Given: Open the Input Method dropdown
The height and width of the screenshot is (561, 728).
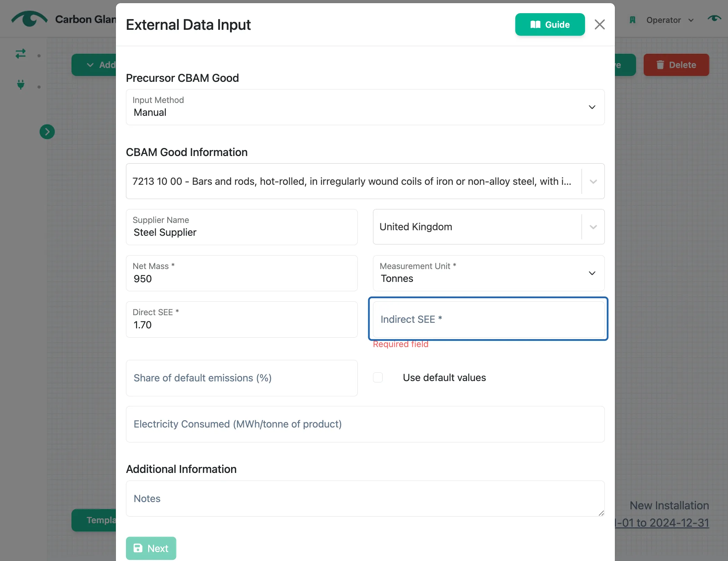Looking at the screenshot, I should coord(365,107).
